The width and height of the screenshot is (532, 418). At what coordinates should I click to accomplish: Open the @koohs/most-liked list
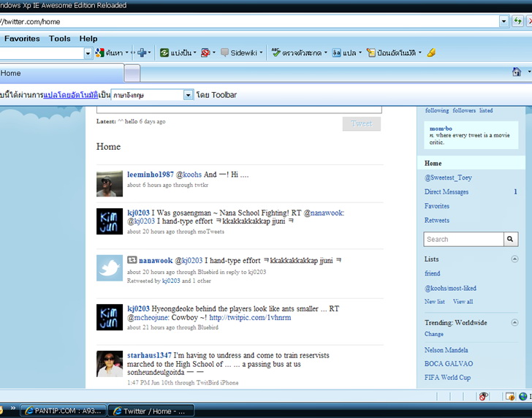coord(450,288)
